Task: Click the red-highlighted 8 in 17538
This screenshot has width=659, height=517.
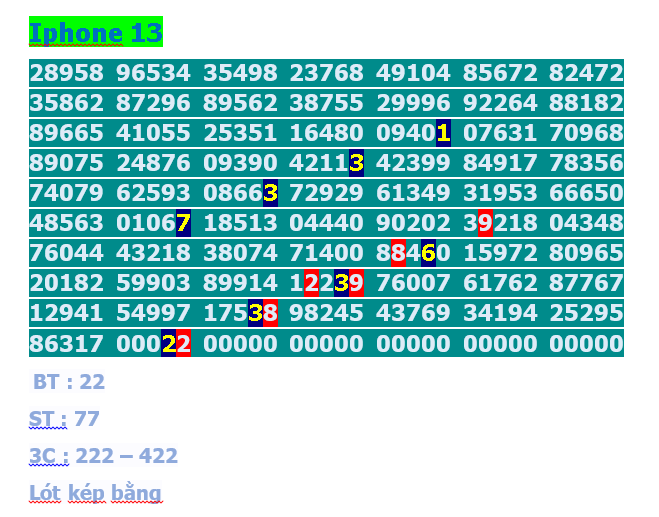Action: (x=270, y=313)
